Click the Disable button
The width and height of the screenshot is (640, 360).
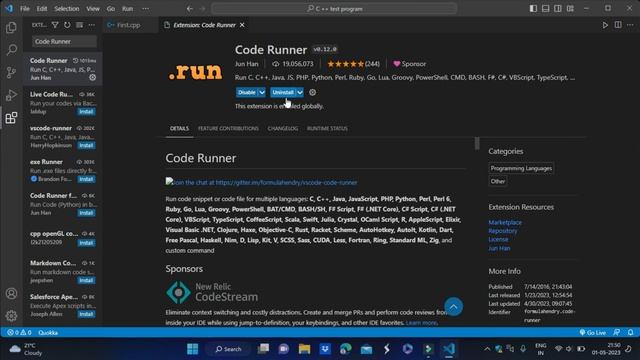(x=247, y=92)
